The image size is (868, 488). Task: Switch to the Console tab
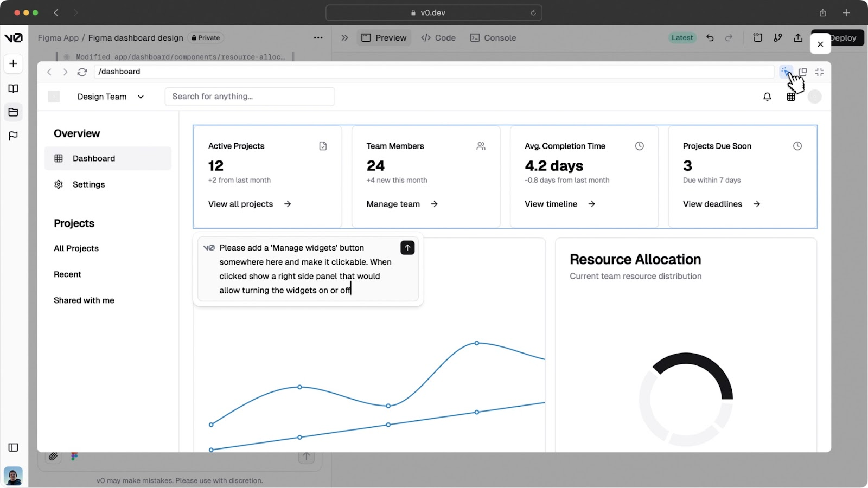tap(493, 38)
